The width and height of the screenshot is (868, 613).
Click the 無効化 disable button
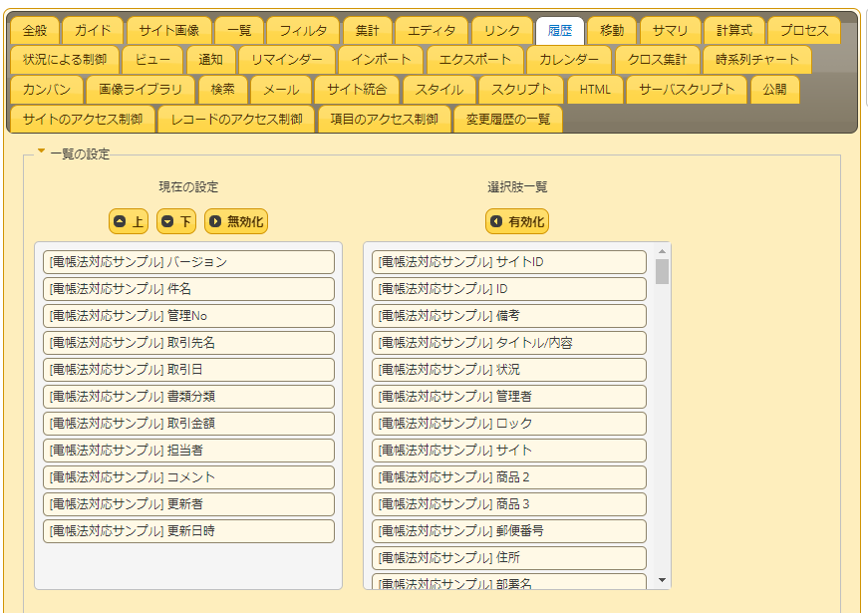(x=236, y=221)
